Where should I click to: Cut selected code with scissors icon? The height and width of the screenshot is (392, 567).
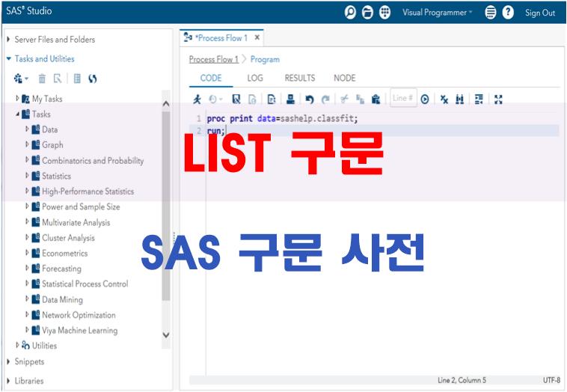[344, 99]
